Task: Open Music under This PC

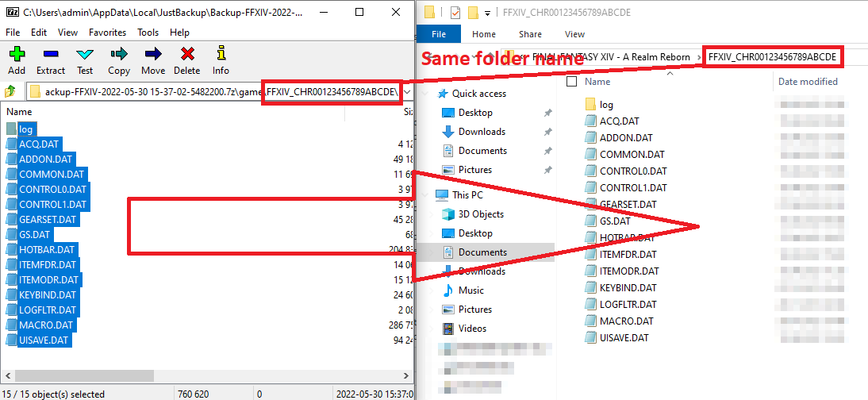Action: point(464,290)
